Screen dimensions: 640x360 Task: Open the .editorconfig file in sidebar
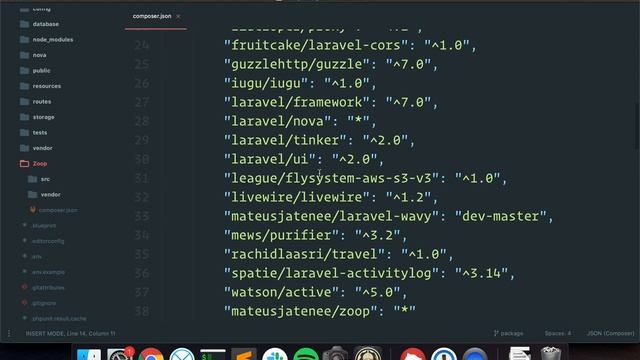[x=48, y=241]
